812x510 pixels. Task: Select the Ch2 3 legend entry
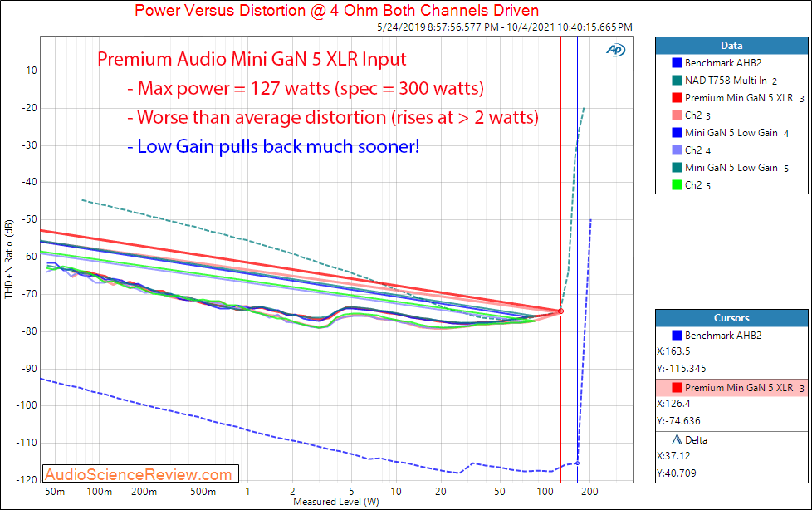click(x=697, y=115)
